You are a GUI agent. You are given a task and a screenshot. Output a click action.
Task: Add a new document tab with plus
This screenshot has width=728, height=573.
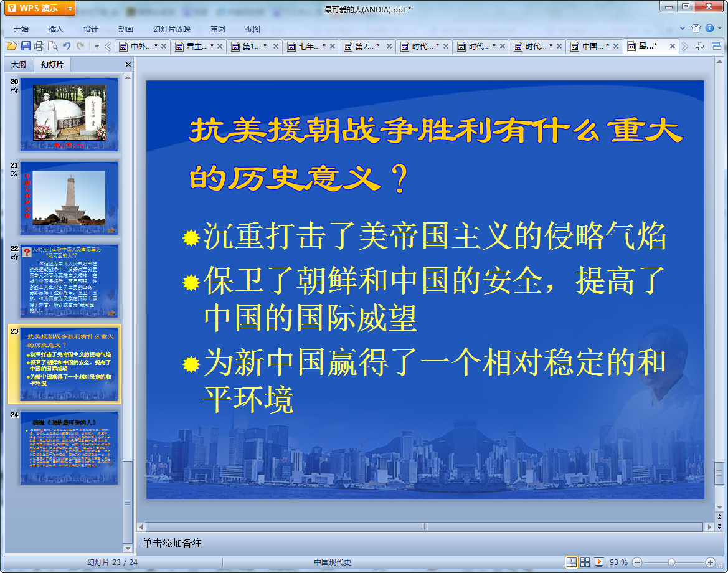(x=700, y=47)
